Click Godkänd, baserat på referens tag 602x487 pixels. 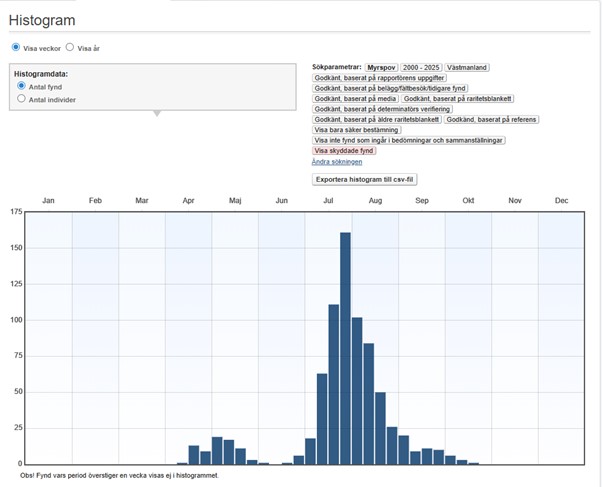491,120
